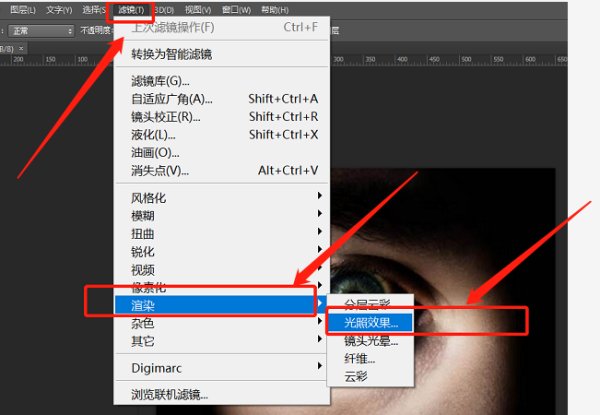Open the 帮助(H) menu

pyautogui.click(x=275, y=10)
